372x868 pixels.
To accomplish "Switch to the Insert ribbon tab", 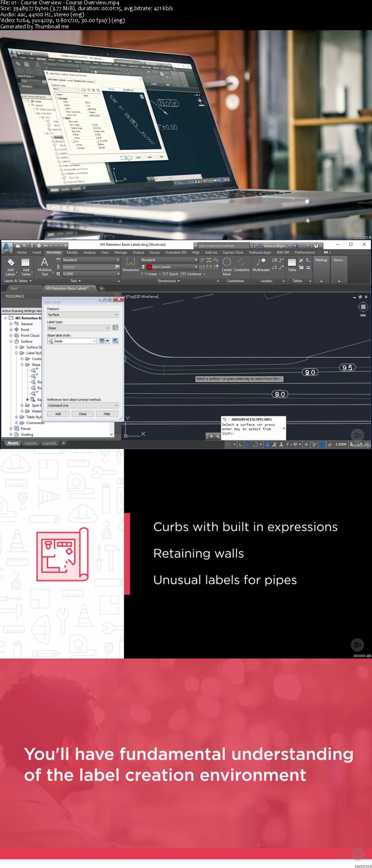I will (37, 252).
